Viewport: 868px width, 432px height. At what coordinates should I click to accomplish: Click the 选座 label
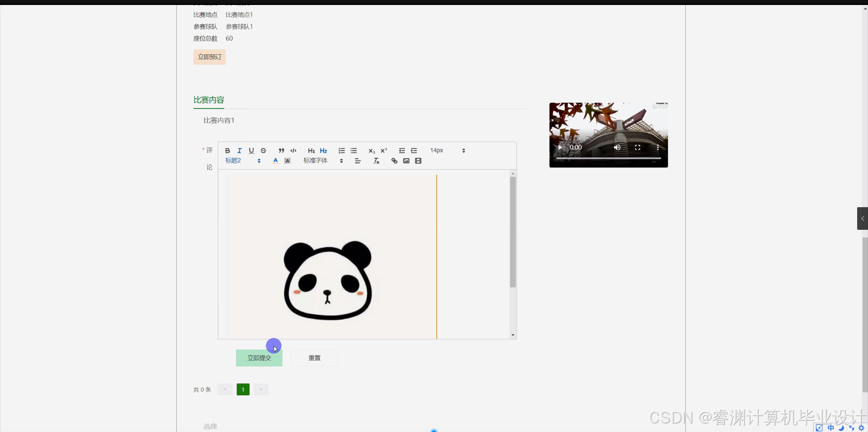[210, 426]
